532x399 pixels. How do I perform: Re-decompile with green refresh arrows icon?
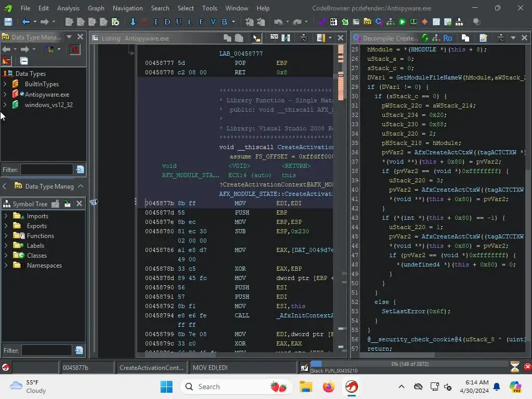tap(425, 38)
